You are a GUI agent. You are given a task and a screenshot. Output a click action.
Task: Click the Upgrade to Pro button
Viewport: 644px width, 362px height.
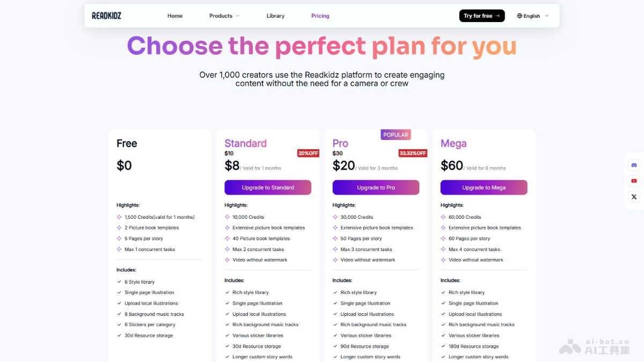click(x=376, y=188)
